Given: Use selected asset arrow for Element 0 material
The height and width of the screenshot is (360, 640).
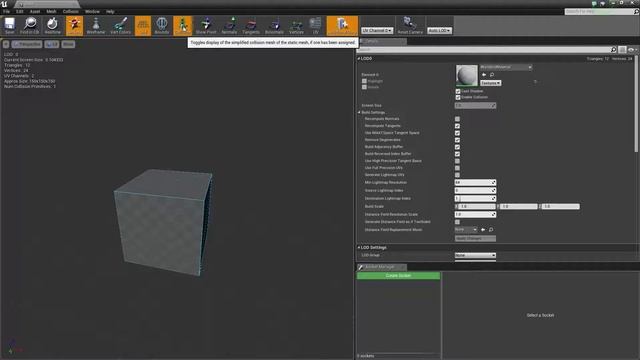Looking at the screenshot, I should pos(484,75).
